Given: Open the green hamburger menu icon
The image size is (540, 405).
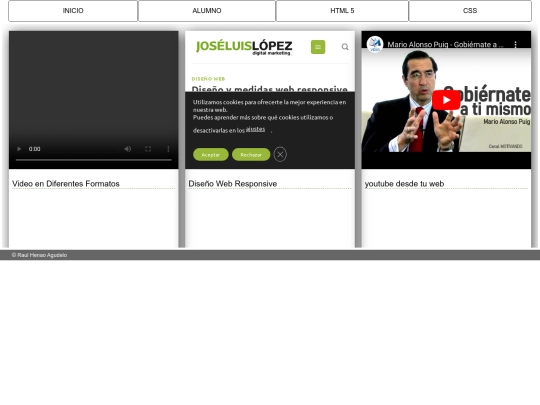Looking at the screenshot, I should coord(318,47).
